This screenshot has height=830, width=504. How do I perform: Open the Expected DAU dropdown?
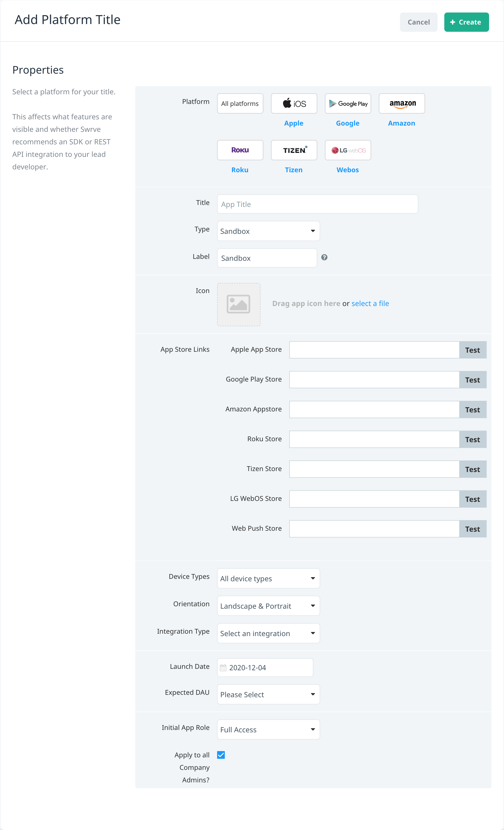click(x=269, y=694)
